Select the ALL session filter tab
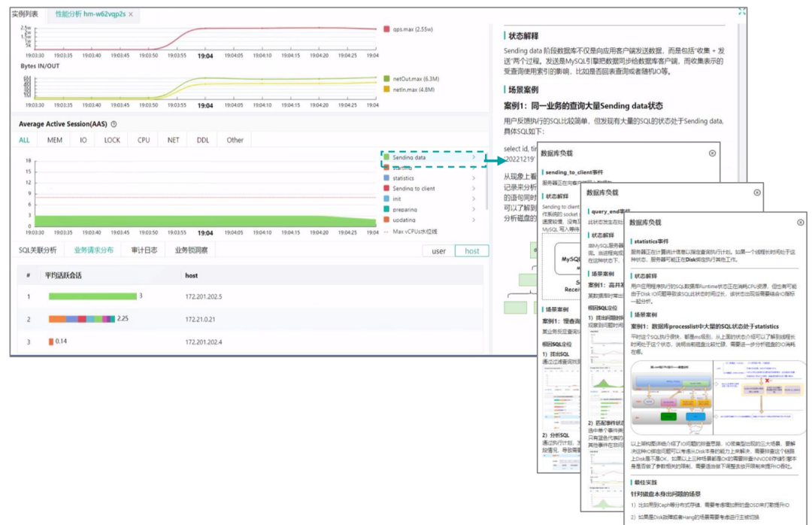 [24, 140]
